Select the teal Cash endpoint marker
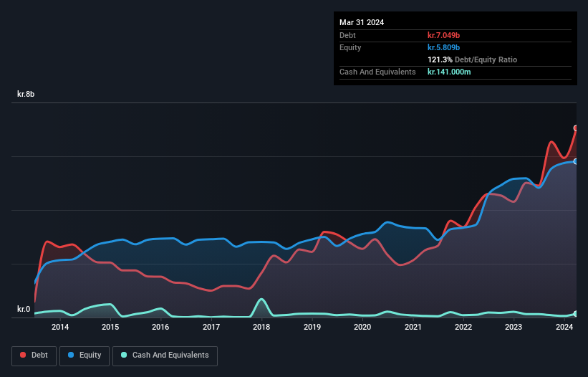 pyautogui.click(x=576, y=314)
